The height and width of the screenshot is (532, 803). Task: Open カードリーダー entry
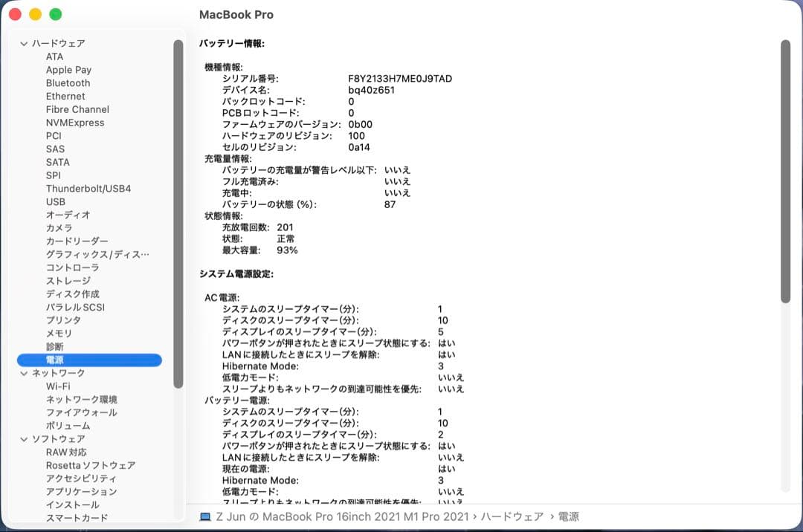[x=77, y=241]
